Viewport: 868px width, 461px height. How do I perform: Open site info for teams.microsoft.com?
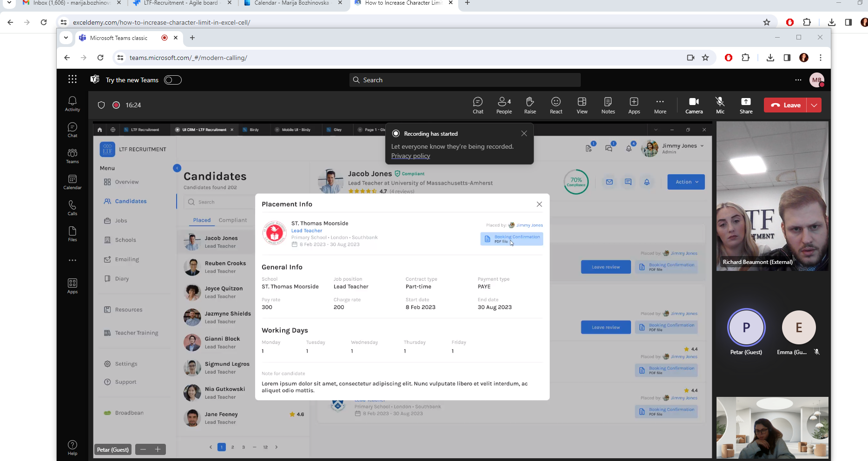[120, 58]
